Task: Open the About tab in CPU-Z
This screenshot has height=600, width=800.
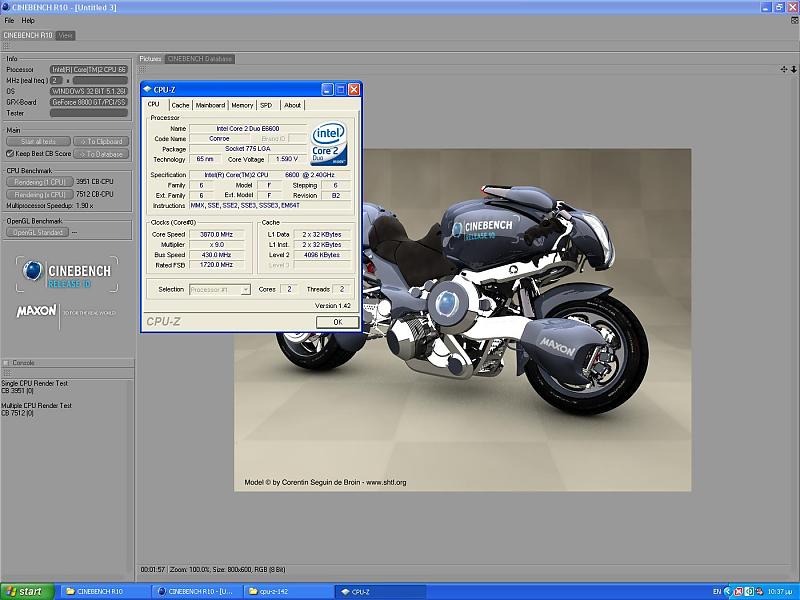Action: pyautogui.click(x=292, y=105)
